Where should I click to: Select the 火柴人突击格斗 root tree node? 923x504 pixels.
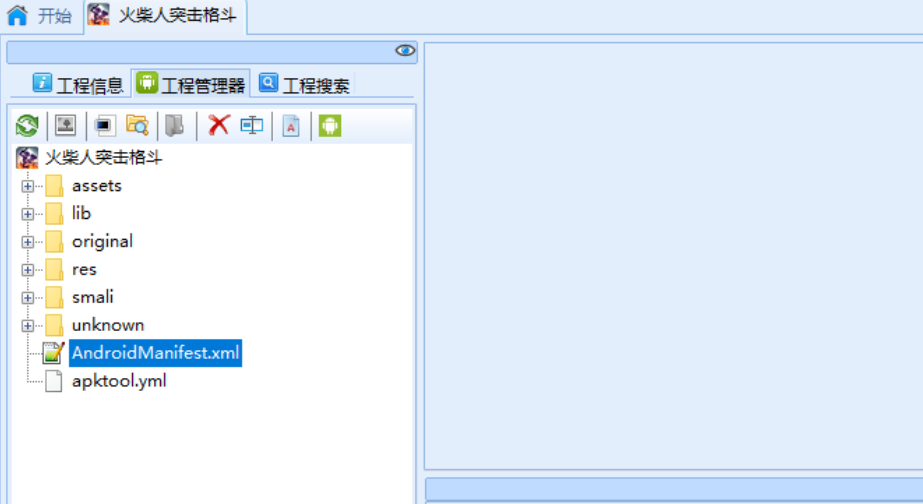[104, 158]
